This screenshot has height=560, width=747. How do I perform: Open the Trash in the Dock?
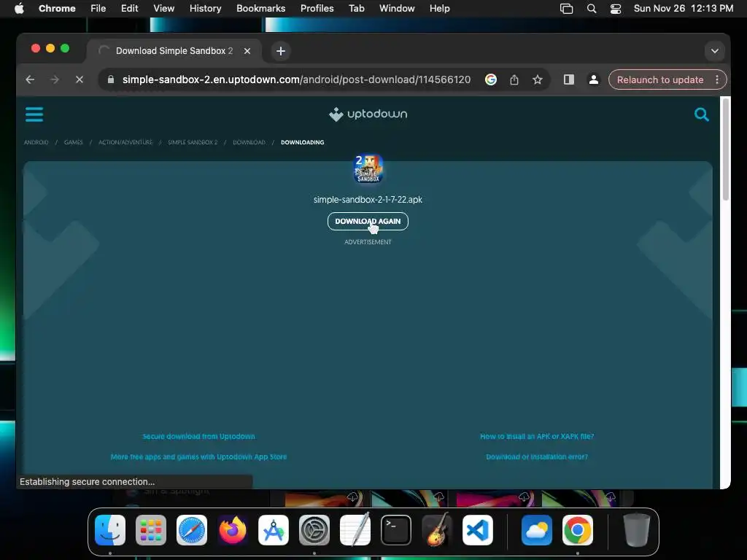tap(636, 530)
